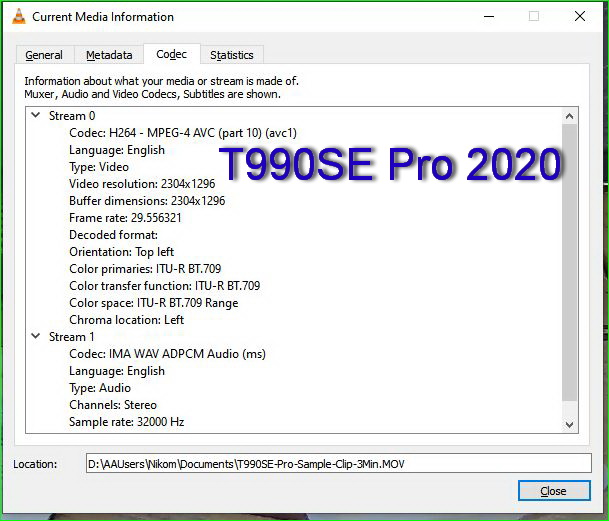Click the VLC cone icon in title bar
609x521 pixels.
pos(19,17)
